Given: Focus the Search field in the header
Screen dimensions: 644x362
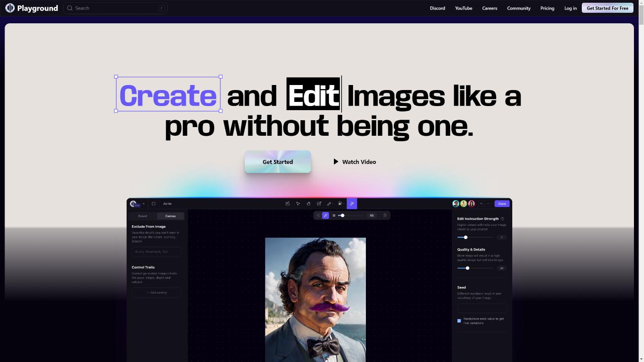Looking at the screenshot, I should tap(115, 8).
